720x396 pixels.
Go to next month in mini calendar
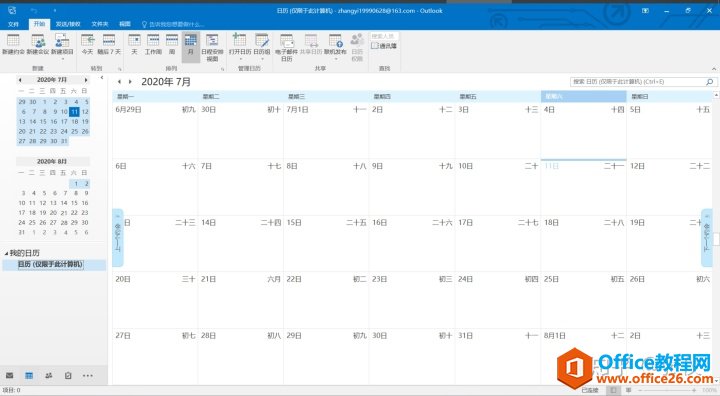pyautogui.click(x=86, y=80)
